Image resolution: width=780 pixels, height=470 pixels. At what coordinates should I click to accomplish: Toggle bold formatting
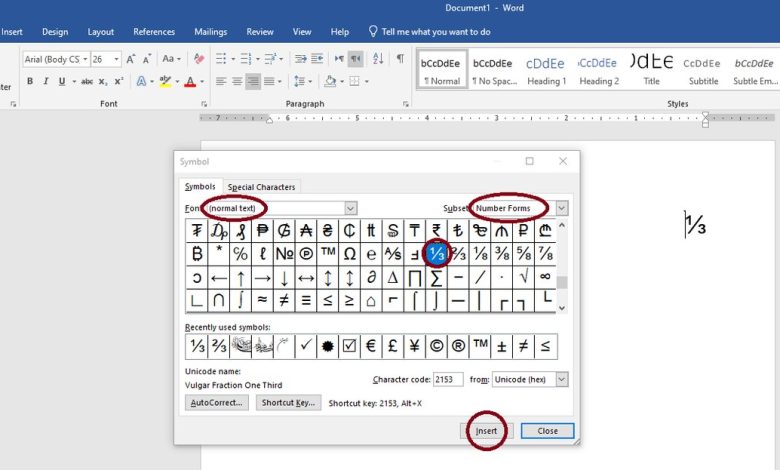click(x=30, y=81)
